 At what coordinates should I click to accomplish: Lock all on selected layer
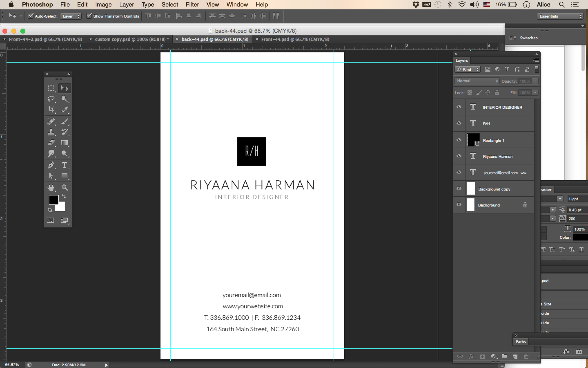tap(497, 92)
